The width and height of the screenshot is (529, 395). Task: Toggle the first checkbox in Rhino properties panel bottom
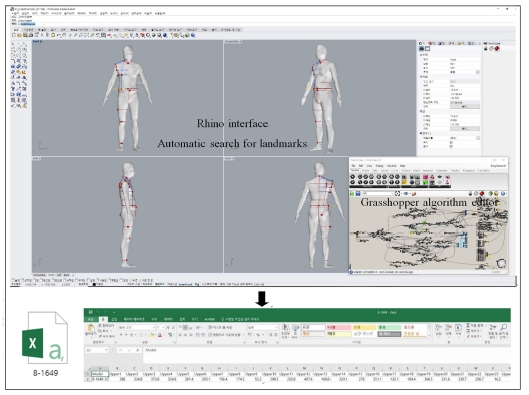(451, 142)
